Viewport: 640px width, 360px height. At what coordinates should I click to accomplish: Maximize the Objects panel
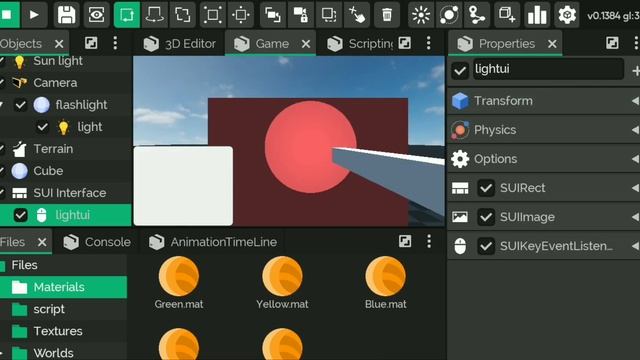pyautogui.click(x=91, y=43)
